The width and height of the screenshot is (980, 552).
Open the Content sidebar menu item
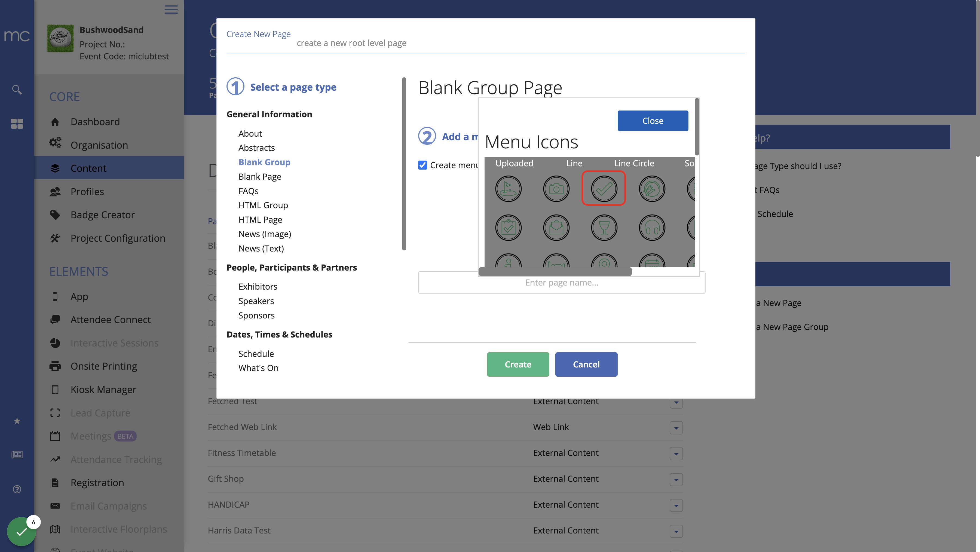click(x=109, y=168)
